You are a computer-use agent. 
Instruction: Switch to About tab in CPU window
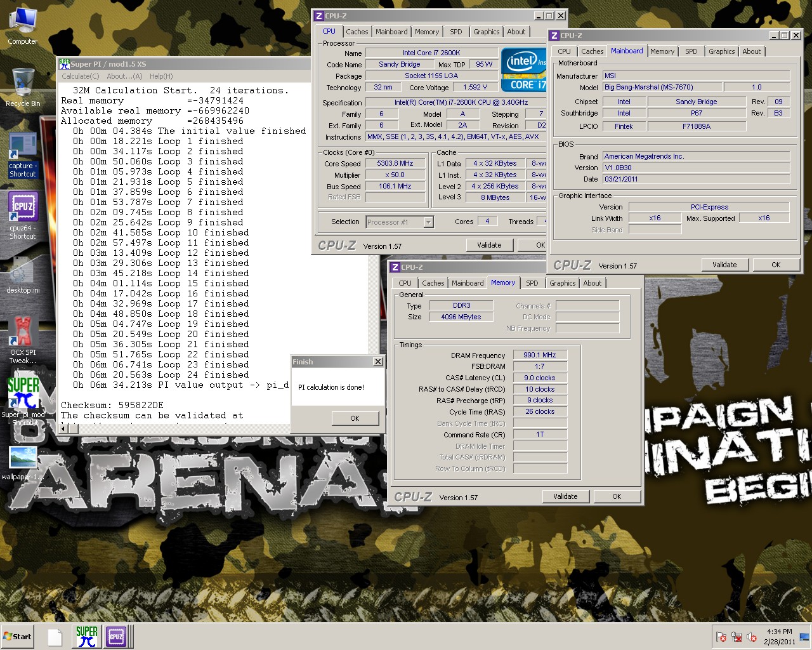point(516,32)
